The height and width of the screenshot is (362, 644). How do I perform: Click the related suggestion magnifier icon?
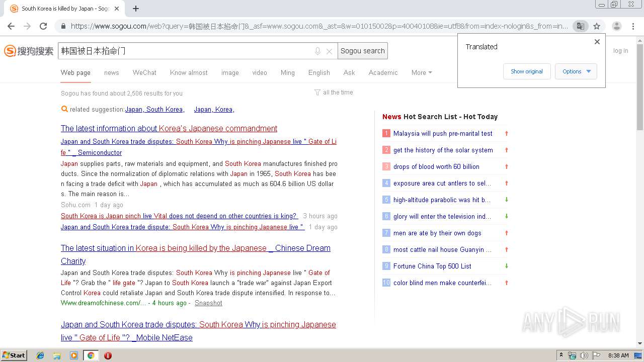click(x=64, y=109)
